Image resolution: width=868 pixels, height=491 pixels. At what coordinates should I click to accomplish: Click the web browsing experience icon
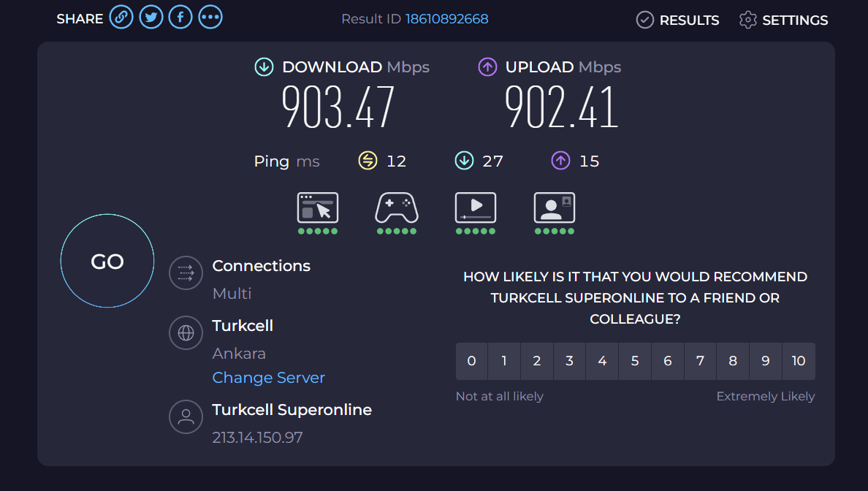coord(318,208)
